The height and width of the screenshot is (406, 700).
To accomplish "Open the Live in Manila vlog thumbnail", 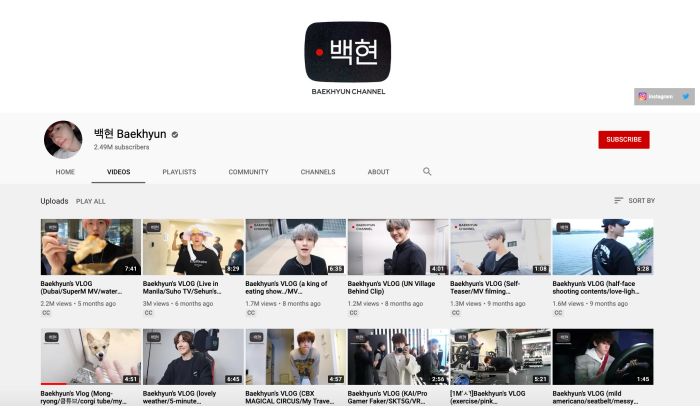I will (x=193, y=247).
